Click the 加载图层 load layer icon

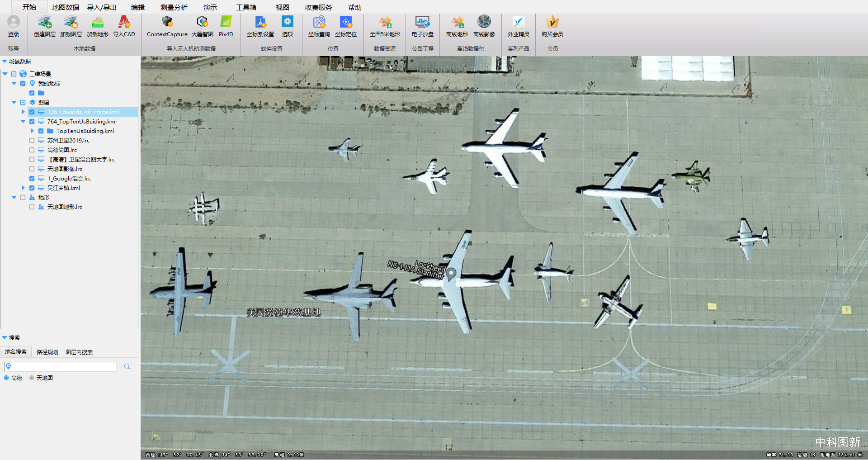[x=71, y=22]
